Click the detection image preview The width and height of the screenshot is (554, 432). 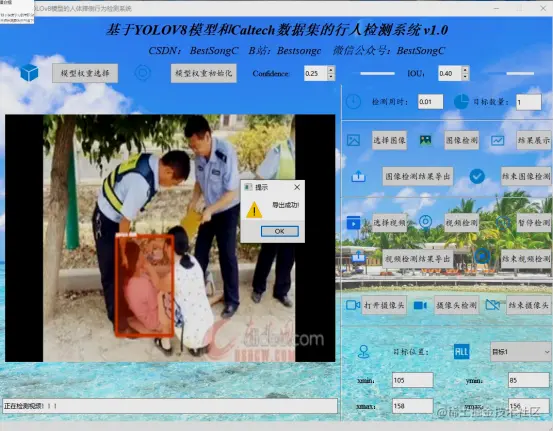170,238
